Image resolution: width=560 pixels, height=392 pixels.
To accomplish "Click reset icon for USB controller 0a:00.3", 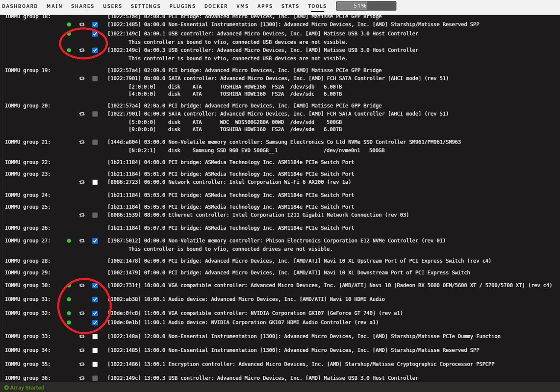I will tap(82, 50).
